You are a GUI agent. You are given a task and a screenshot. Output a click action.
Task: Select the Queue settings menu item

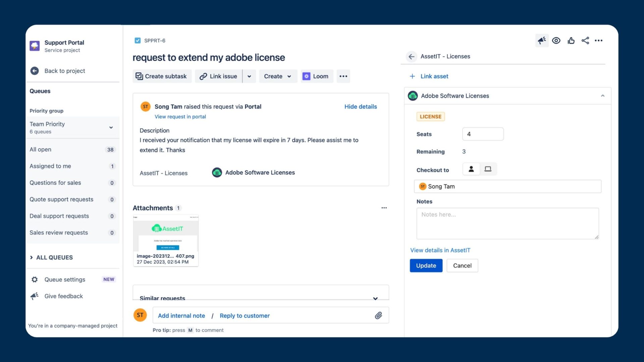65,279
